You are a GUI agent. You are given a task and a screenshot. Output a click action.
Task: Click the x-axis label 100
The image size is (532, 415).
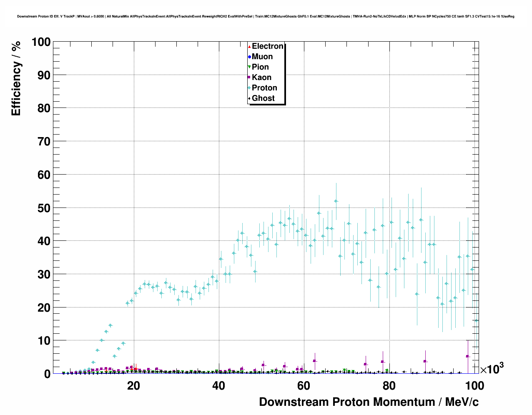click(474, 386)
